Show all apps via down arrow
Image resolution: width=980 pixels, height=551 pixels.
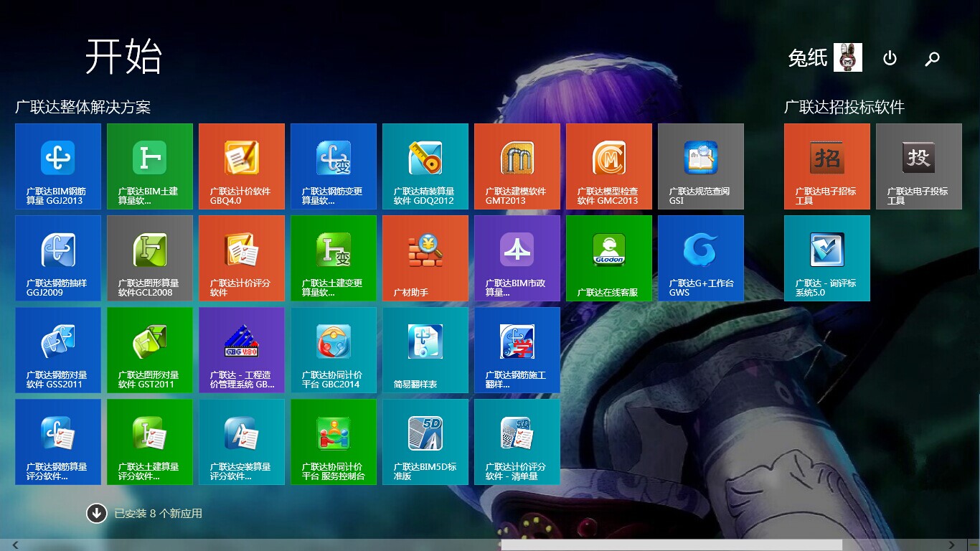(97, 513)
